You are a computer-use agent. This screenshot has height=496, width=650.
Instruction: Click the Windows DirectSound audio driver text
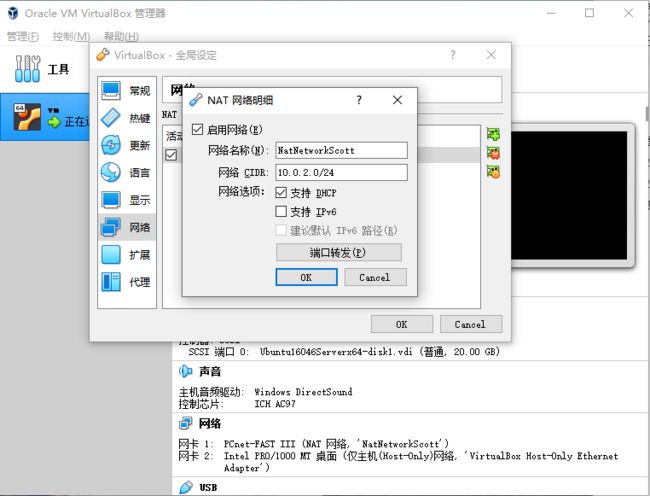pyautogui.click(x=303, y=392)
